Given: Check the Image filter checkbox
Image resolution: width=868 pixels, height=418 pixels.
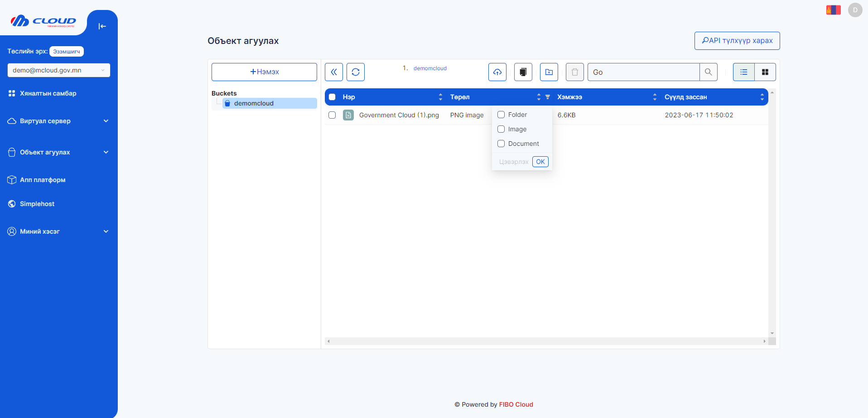Looking at the screenshot, I should click(501, 129).
